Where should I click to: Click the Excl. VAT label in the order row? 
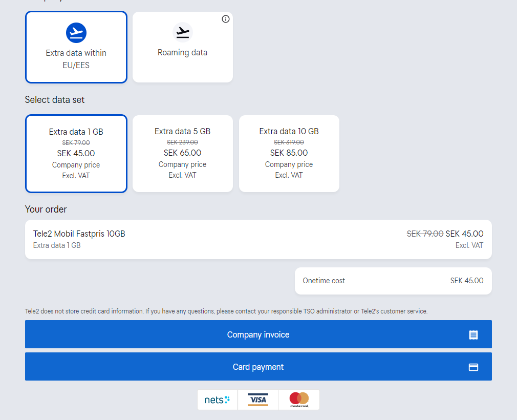[x=469, y=245]
